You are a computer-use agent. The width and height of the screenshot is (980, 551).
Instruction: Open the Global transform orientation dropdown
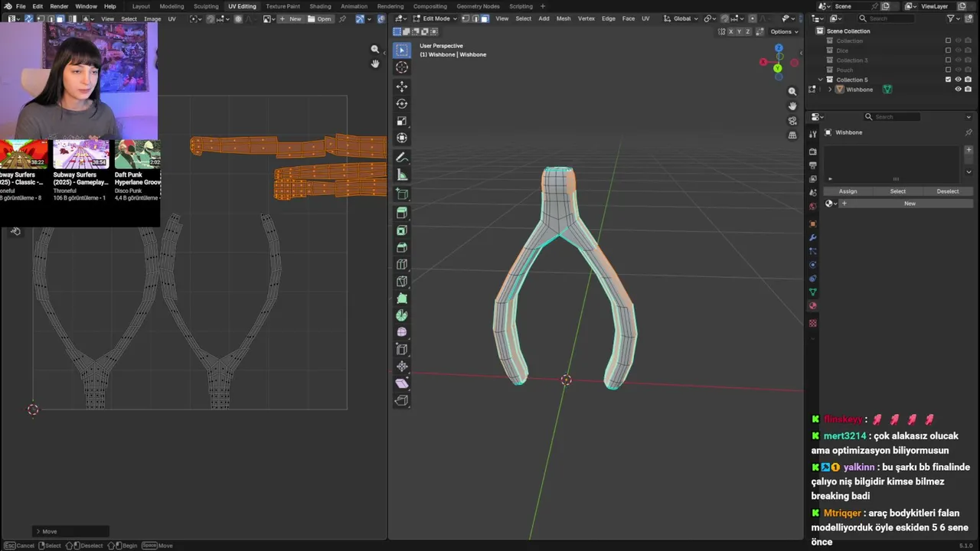pyautogui.click(x=680, y=18)
